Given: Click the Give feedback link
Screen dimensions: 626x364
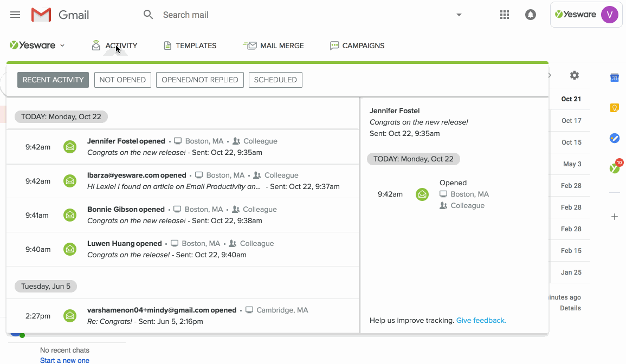Looking at the screenshot, I should tap(481, 320).
